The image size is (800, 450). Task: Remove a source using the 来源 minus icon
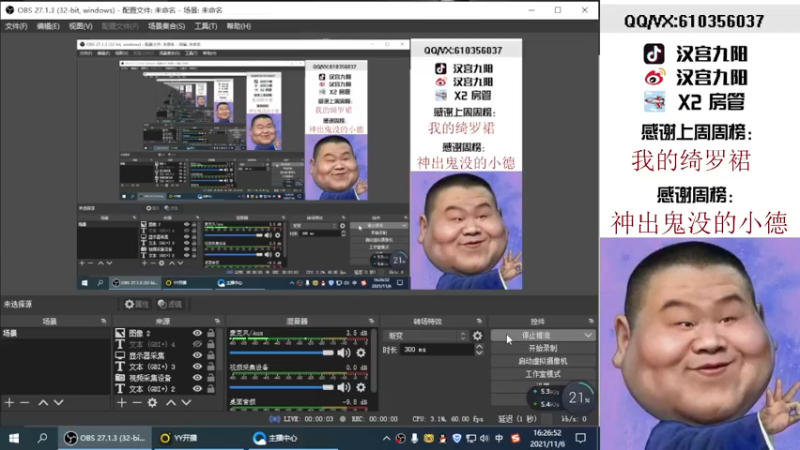[x=137, y=403]
